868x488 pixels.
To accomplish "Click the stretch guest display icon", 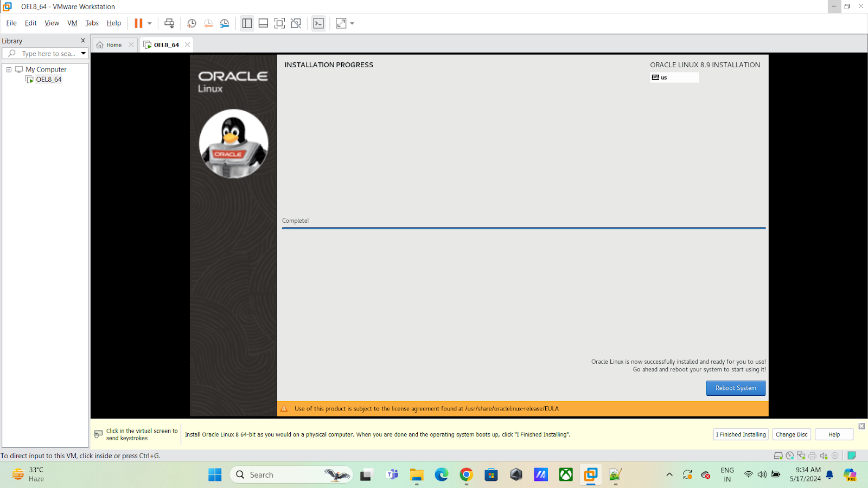I will click(341, 23).
